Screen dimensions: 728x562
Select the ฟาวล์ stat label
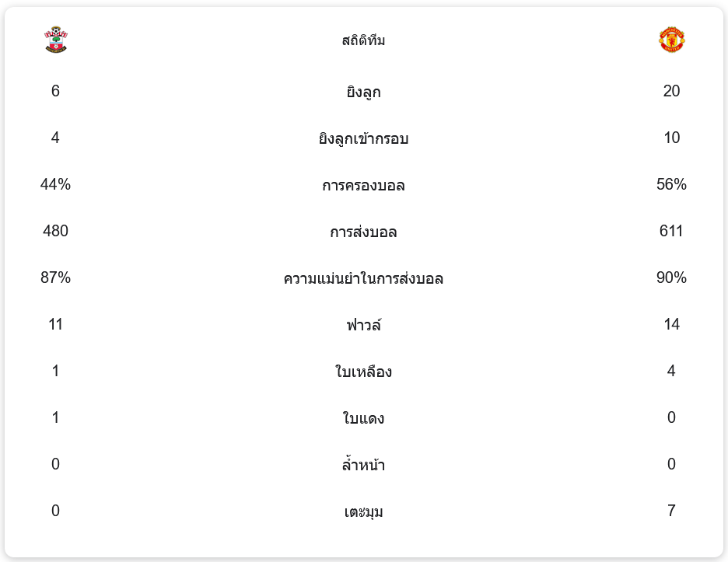pyautogui.click(x=363, y=326)
